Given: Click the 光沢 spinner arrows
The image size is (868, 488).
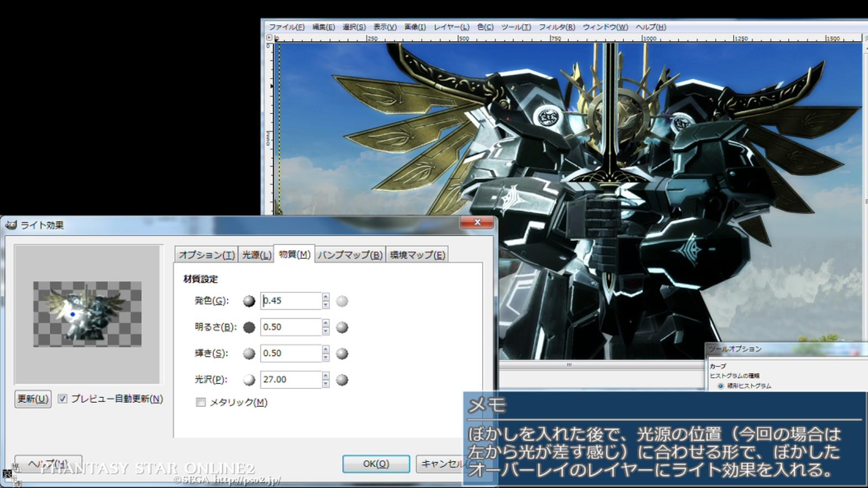Looking at the screenshot, I should (x=325, y=380).
